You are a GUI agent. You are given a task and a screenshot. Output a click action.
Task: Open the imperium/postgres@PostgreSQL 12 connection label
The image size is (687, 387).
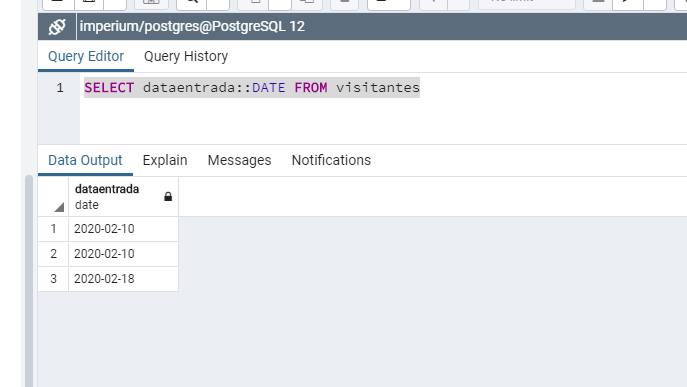tap(192, 26)
